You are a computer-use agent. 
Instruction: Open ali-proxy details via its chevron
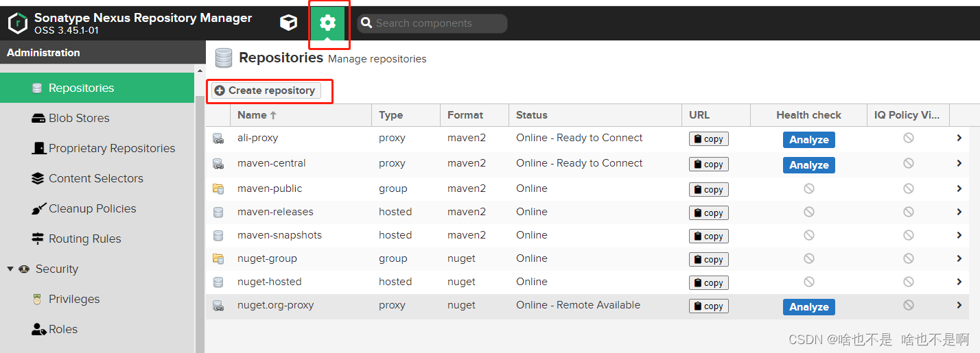tap(959, 138)
